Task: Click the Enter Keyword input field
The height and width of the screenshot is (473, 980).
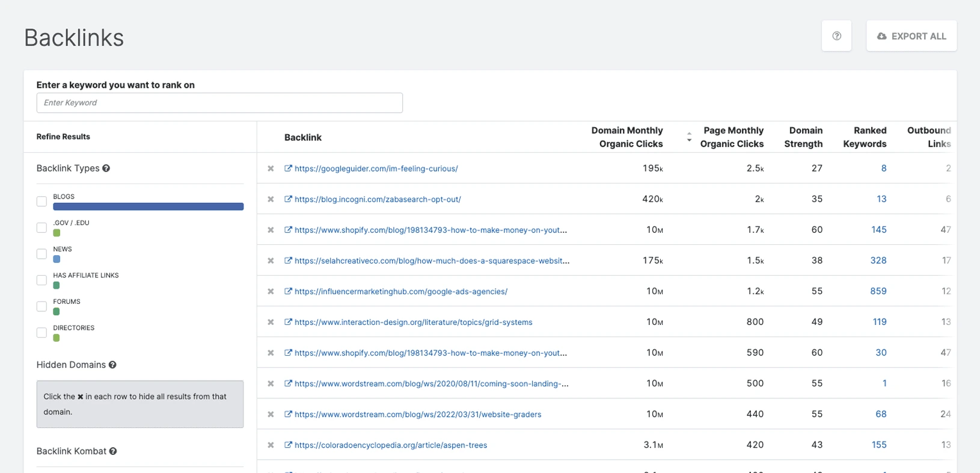Action: [x=219, y=103]
